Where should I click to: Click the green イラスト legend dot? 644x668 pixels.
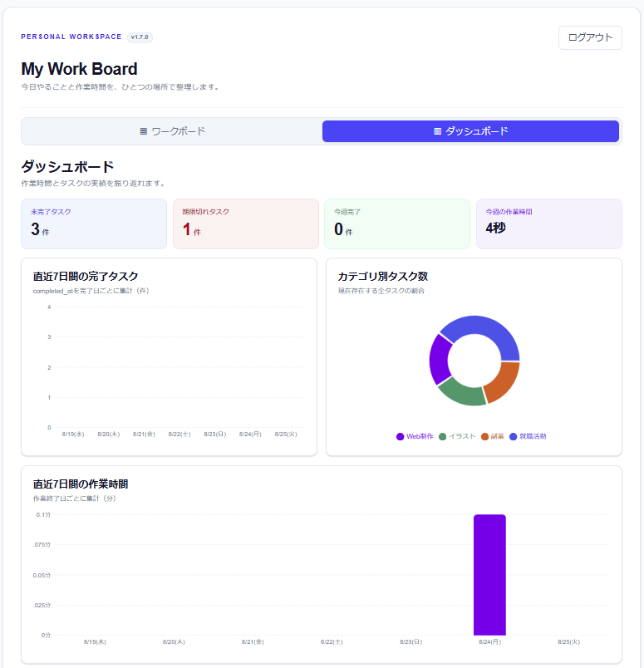[442, 437]
